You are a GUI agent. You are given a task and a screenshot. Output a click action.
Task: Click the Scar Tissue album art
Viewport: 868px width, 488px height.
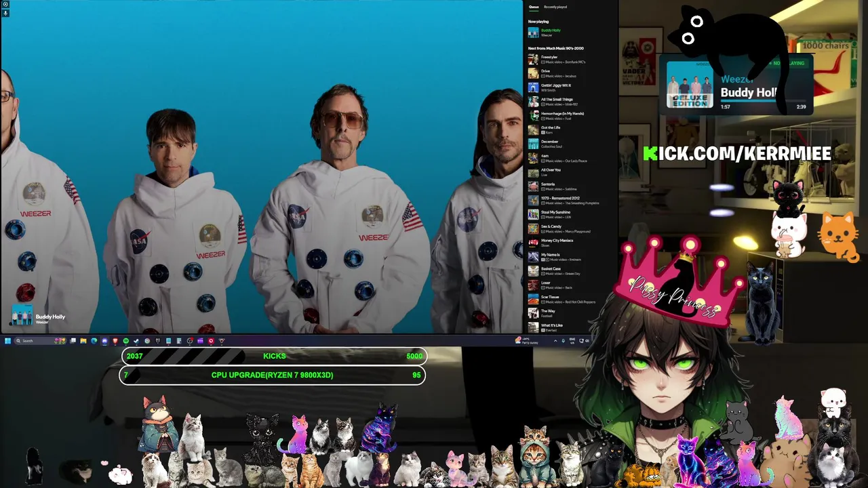click(x=533, y=300)
